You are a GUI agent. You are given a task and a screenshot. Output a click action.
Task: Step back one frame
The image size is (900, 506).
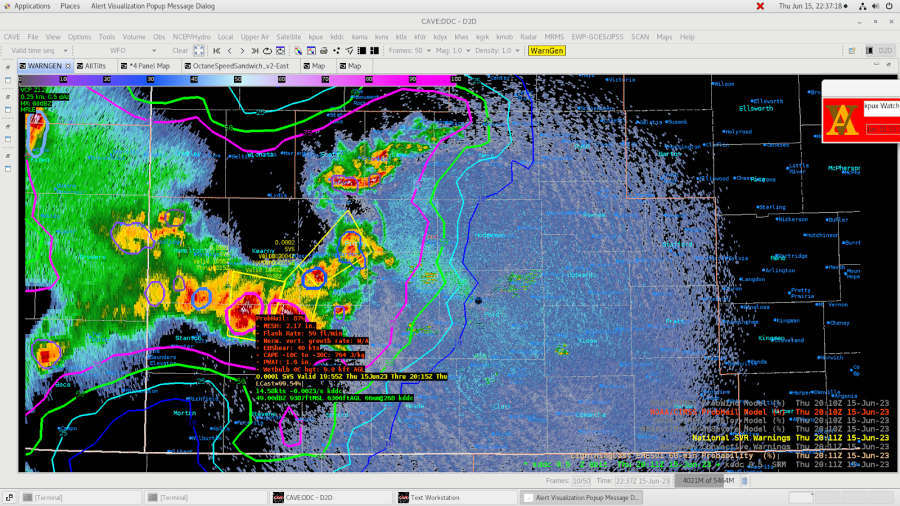pyautogui.click(x=230, y=50)
